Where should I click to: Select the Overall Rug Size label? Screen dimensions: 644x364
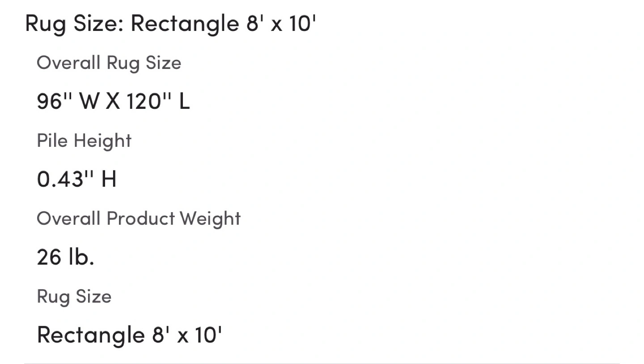pos(109,64)
